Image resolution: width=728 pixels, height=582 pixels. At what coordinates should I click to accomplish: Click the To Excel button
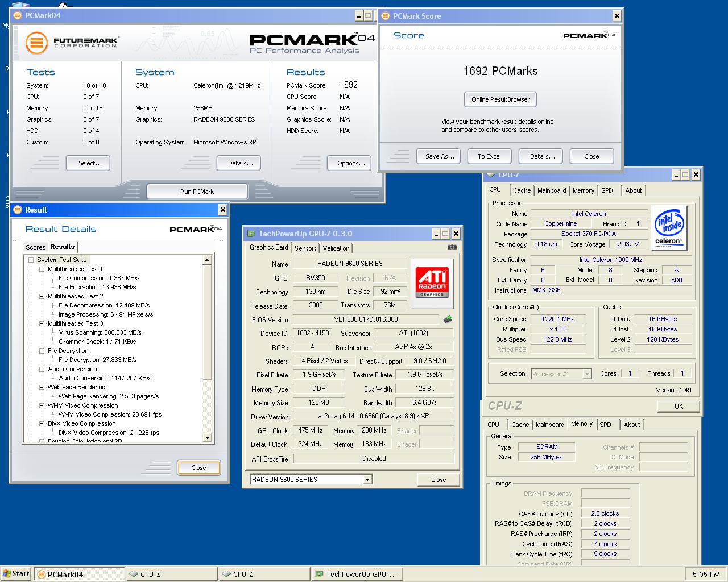[489, 156]
